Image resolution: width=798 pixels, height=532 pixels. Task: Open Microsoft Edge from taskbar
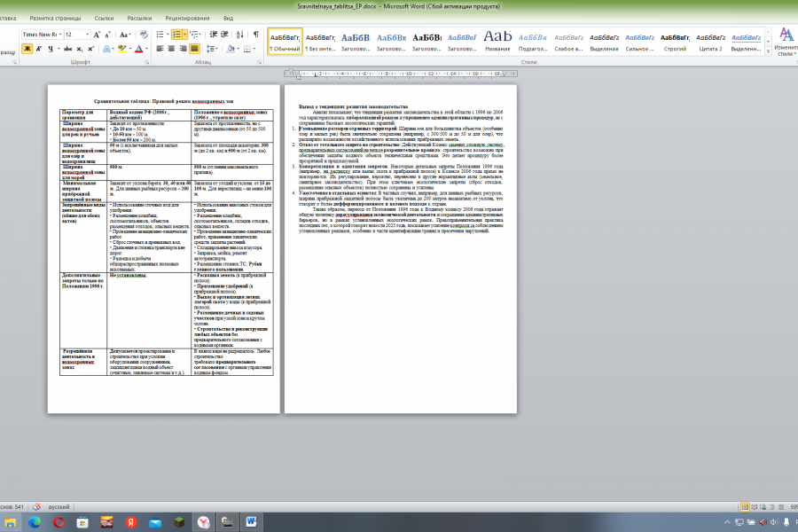[x=34, y=522]
